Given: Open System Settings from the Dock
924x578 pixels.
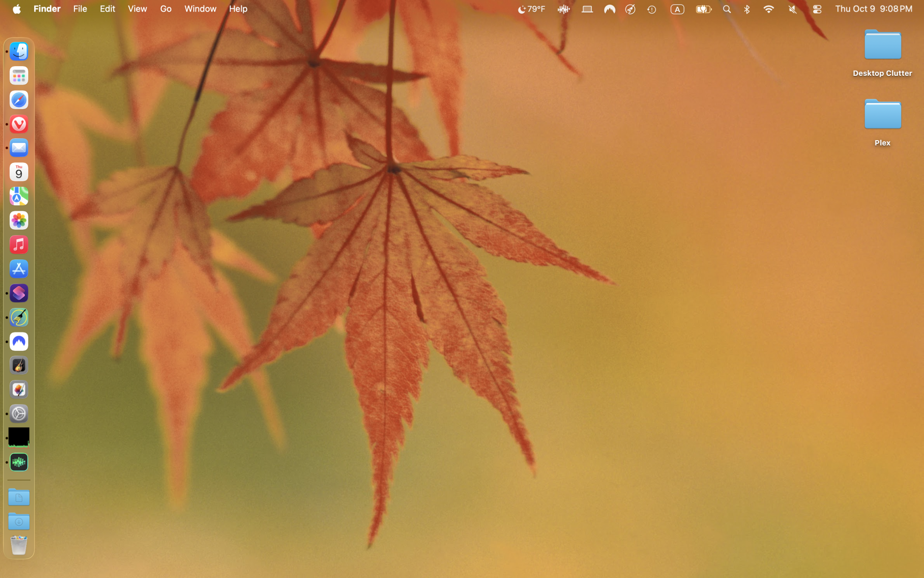Looking at the screenshot, I should click(18, 414).
